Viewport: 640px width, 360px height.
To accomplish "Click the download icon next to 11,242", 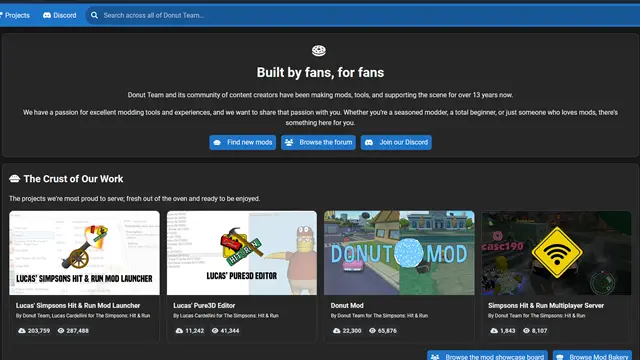I will 179,331.
